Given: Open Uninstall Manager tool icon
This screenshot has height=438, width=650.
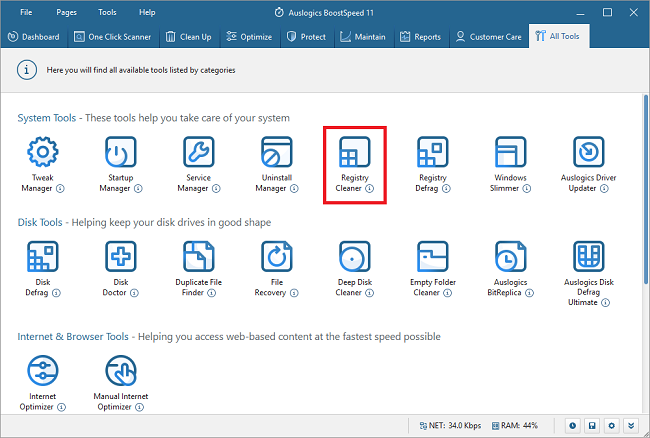Looking at the screenshot, I should click(276, 152).
